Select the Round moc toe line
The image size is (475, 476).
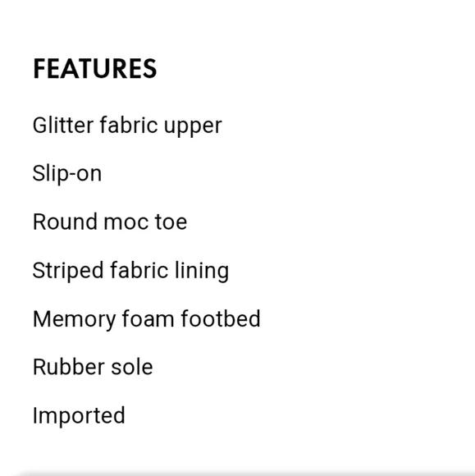point(110,222)
